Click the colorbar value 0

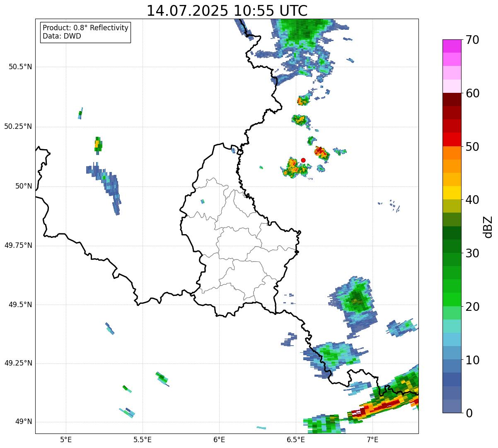469,413
